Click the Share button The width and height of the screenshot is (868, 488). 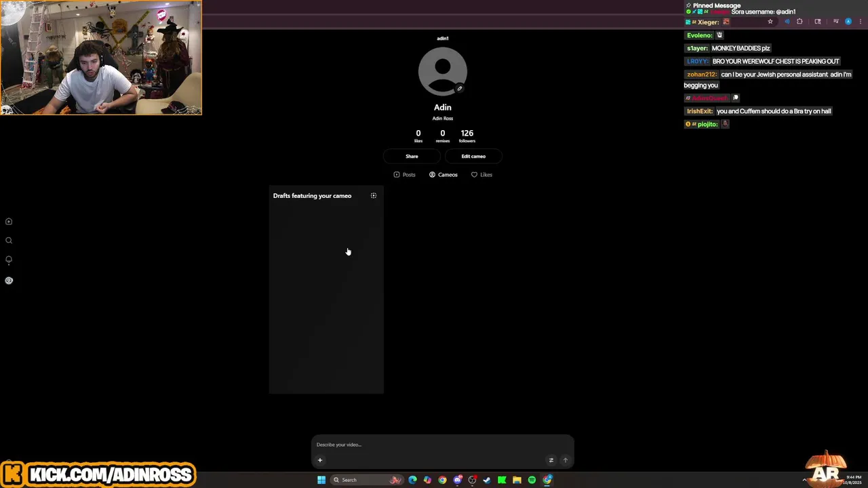tap(412, 156)
